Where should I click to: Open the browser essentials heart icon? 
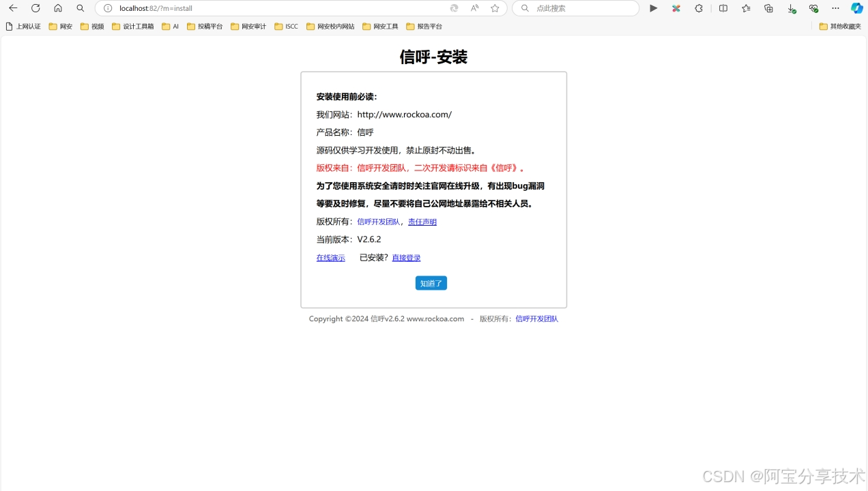[813, 8]
